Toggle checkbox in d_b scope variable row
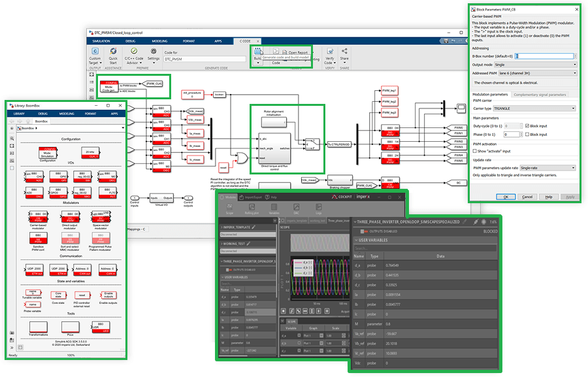Viewport: 588px width, 377px height. tap(299, 343)
